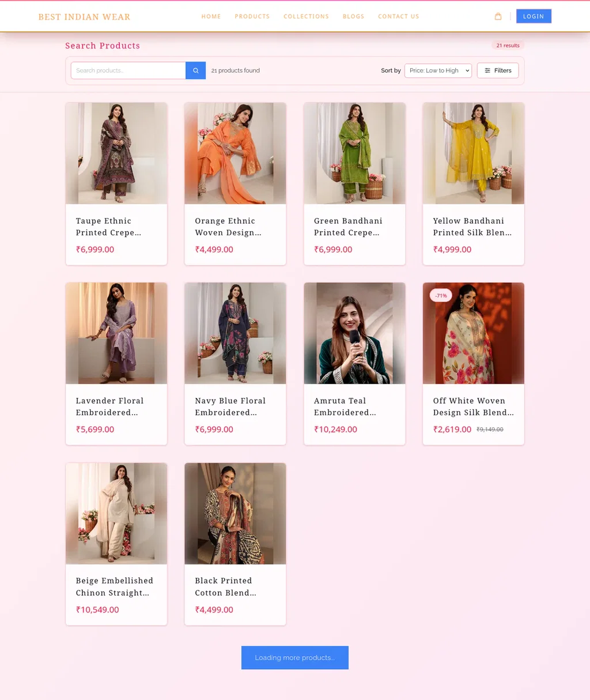The width and height of the screenshot is (590, 700).
Task: Open the Lavender Floral Embroidered product photo
Action: pyautogui.click(x=116, y=333)
